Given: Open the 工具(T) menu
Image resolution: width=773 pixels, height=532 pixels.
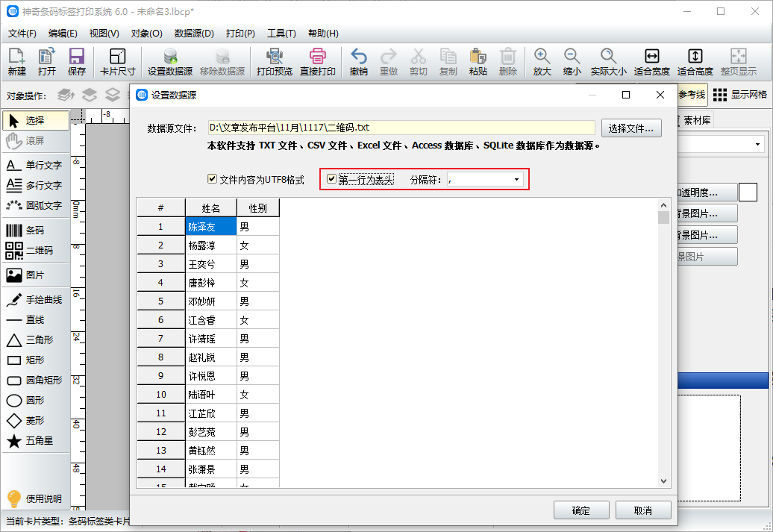Looking at the screenshot, I should coord(281,34).
